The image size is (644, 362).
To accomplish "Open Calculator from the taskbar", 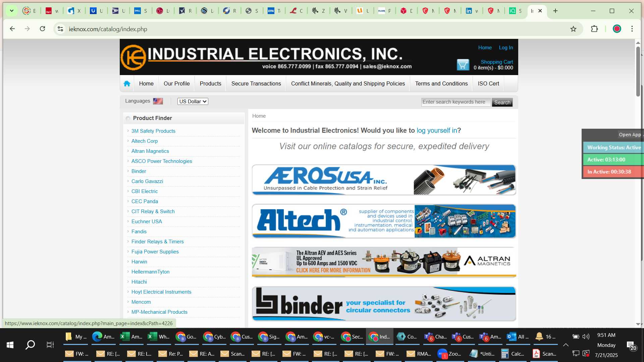I will (x=512, y=354).
